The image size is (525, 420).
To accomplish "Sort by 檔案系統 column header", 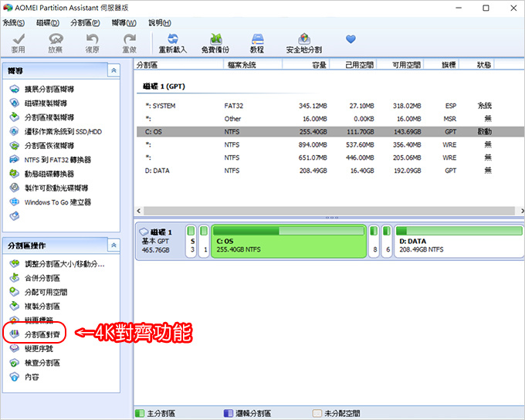I will pos(253,65).
